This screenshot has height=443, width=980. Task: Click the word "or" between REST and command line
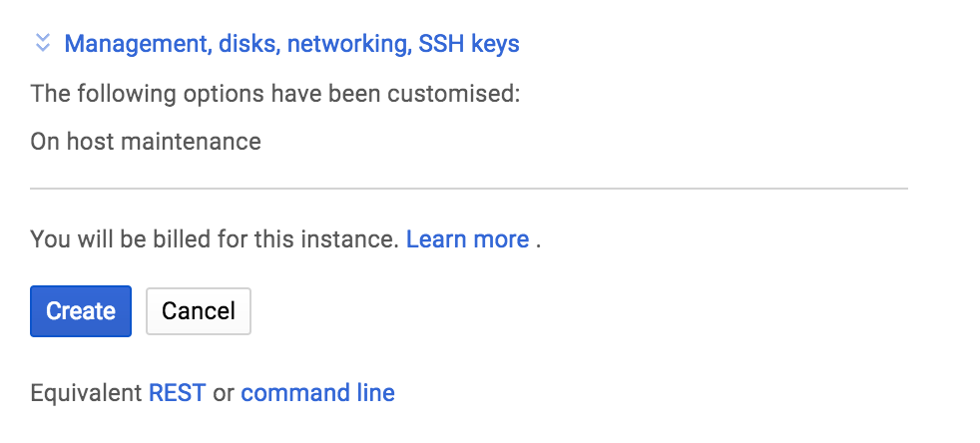(x=223, y=393)
